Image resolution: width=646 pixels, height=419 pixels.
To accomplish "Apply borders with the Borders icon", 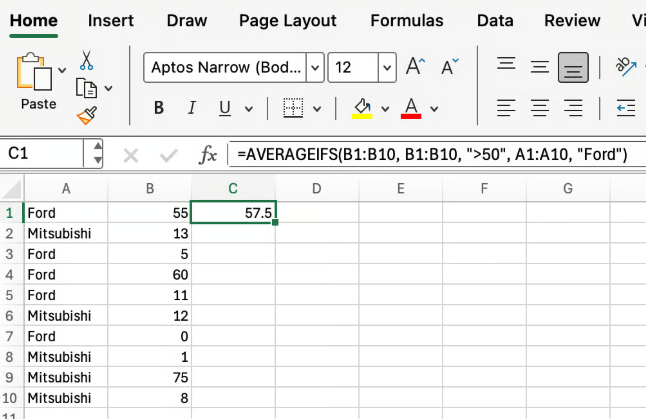I will pyautogui.click(x=293, y=108).
